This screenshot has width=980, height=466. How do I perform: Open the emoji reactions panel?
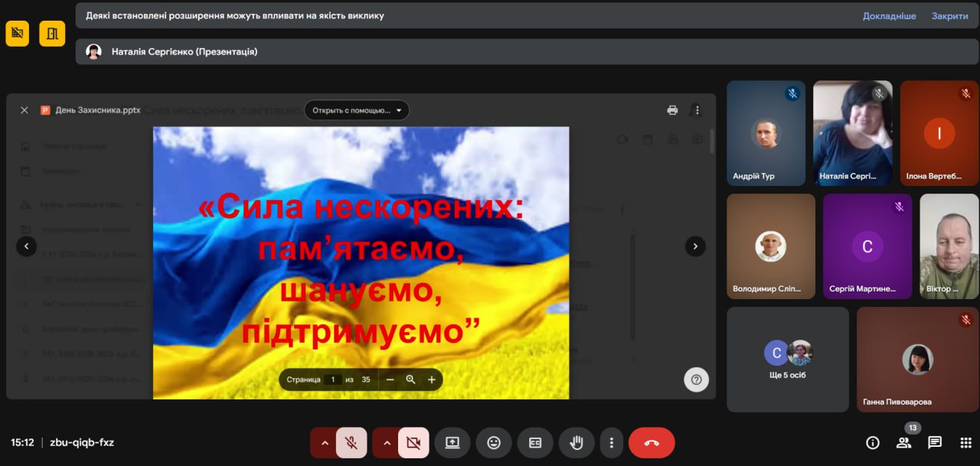(x=494, y=442)
